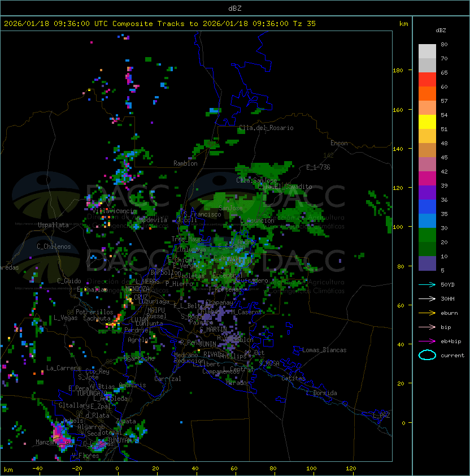Click 'TUNUYAN' on the map
Viewport: 470px width, 476px height.
tap(120, 440)
